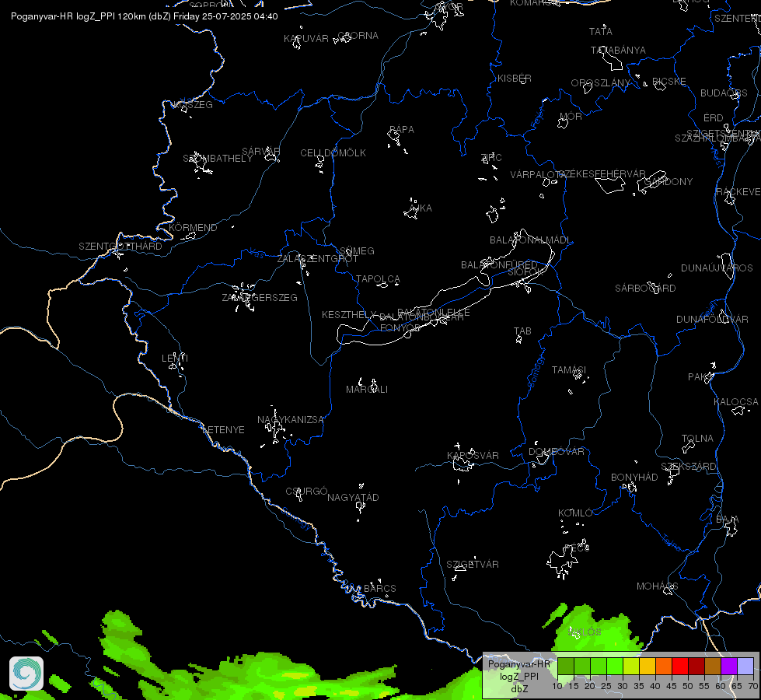Click the KAPOSVÁR city label
This screenshot has height=700, width=761.
[x=473, y=456]
